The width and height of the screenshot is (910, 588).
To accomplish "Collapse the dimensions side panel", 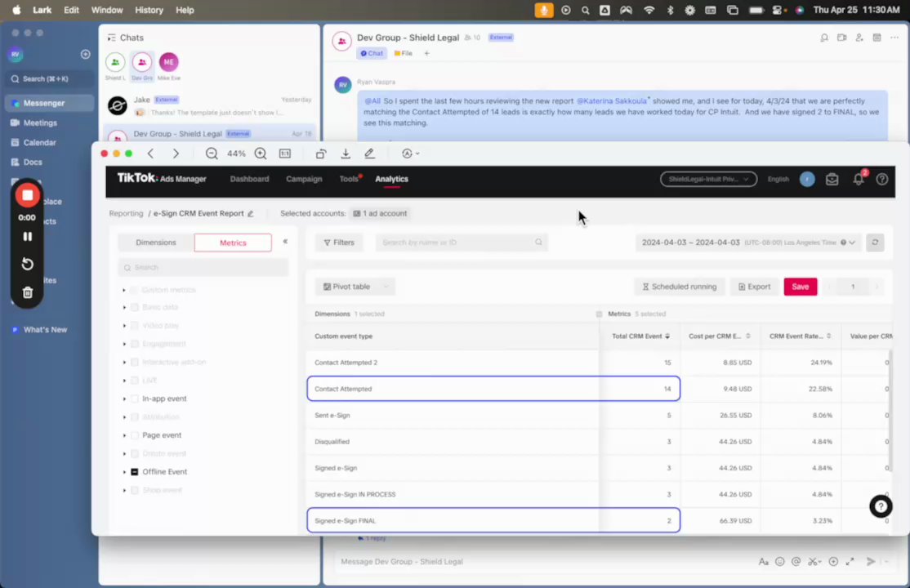I will (x=285, y=242).
